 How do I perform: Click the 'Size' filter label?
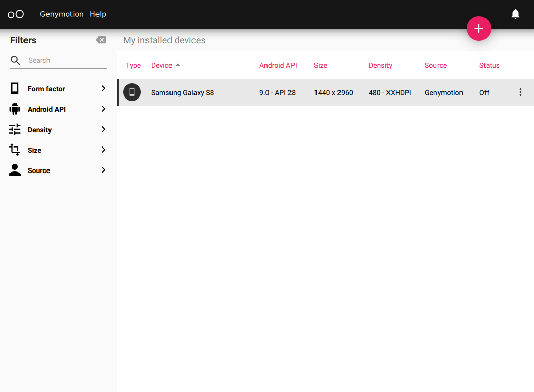point(34,150)
